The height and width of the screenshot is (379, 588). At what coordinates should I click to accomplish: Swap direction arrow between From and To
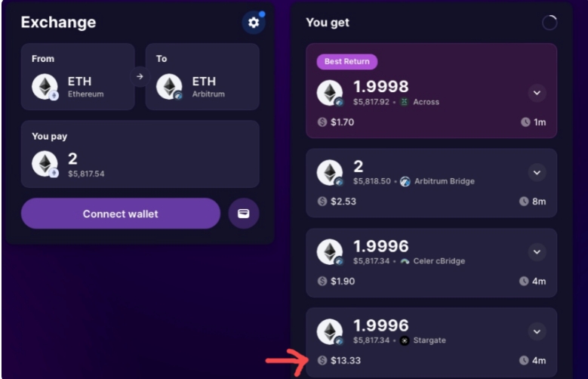(x=140, y=76)
